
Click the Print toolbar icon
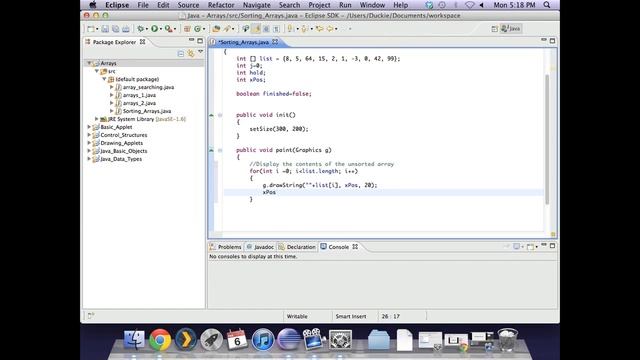[126, 29]
